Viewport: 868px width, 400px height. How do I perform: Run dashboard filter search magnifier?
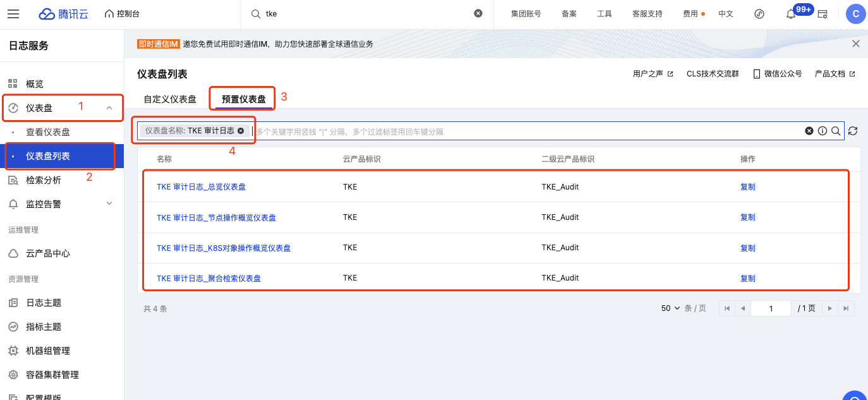(835, 131)
